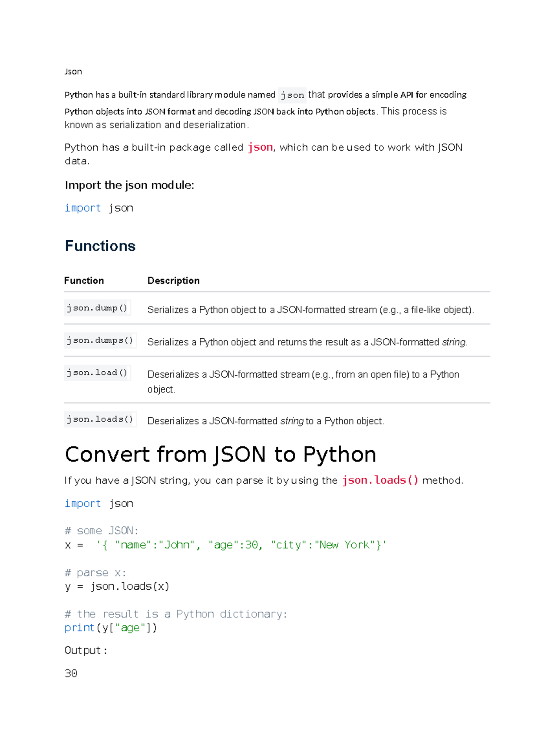This screenshot has width=535, height=756.
Task: Click the 'Import the json module:' subheading
Action: point(129,185)
